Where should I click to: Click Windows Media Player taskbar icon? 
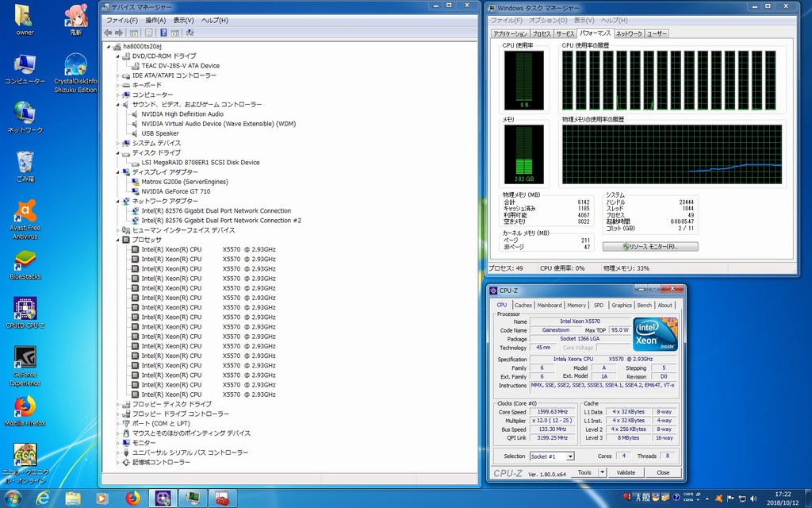point(102,498)
